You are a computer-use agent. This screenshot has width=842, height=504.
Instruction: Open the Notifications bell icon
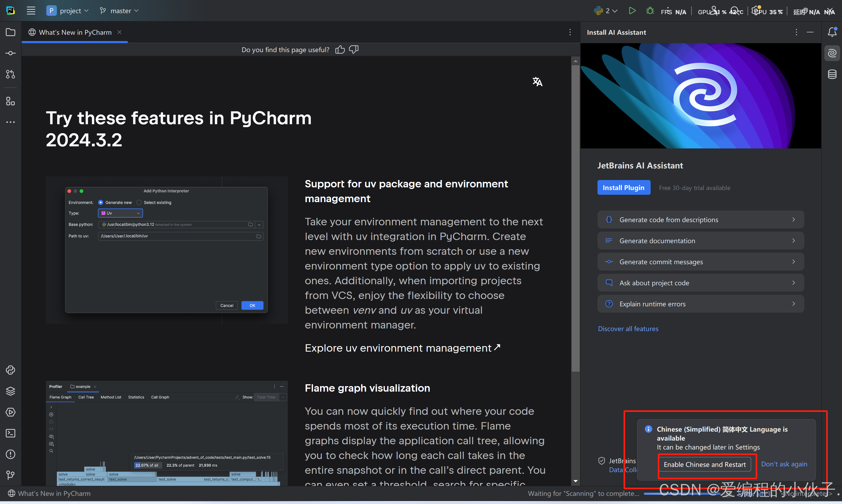click(832, 32)
